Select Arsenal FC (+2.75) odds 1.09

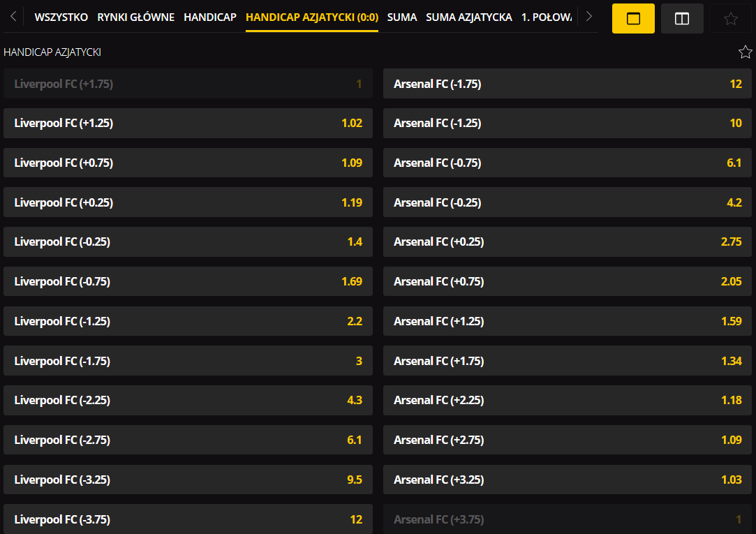568,440
